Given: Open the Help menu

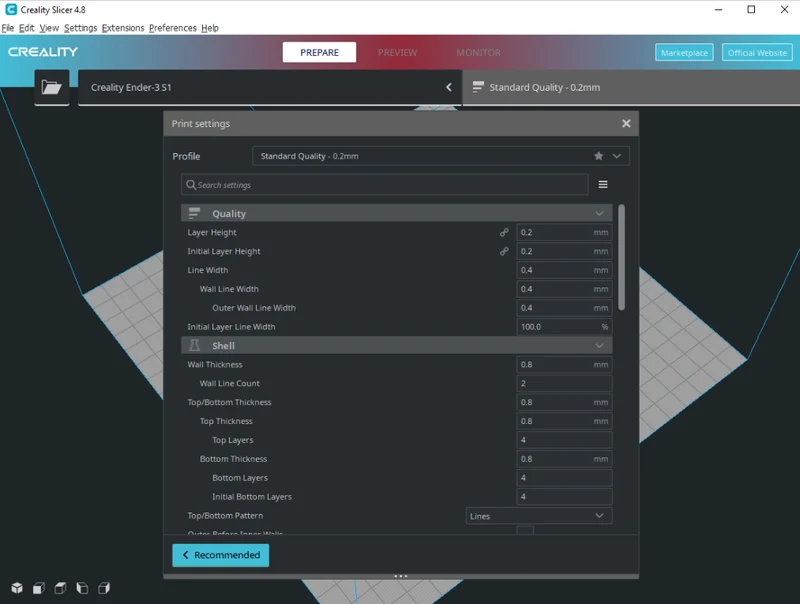Looking at the screenshot, I should [210, 28].
